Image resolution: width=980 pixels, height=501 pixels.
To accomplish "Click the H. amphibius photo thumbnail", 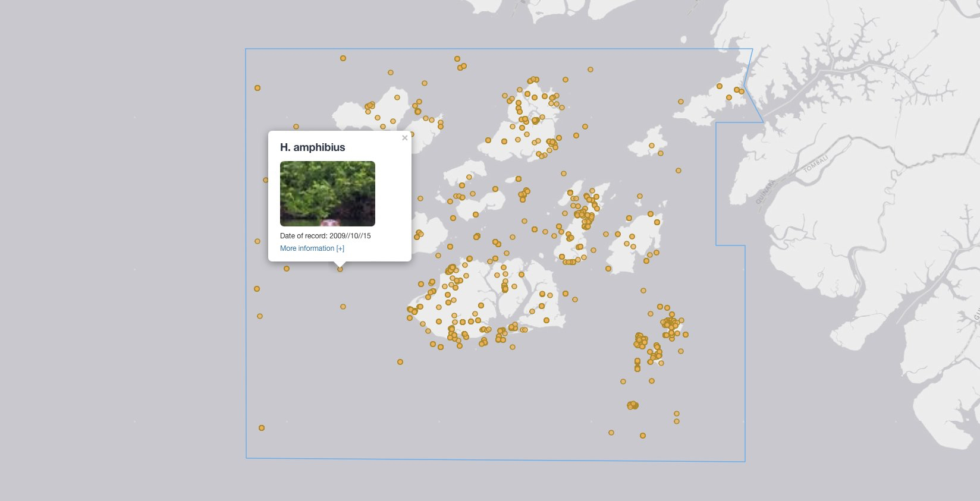I will coord(327,194).
